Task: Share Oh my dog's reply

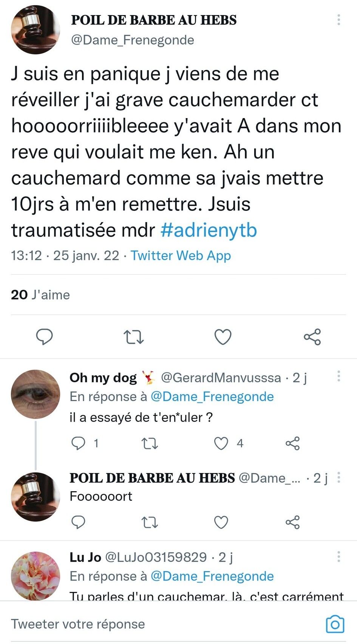Action: [293, 443]
